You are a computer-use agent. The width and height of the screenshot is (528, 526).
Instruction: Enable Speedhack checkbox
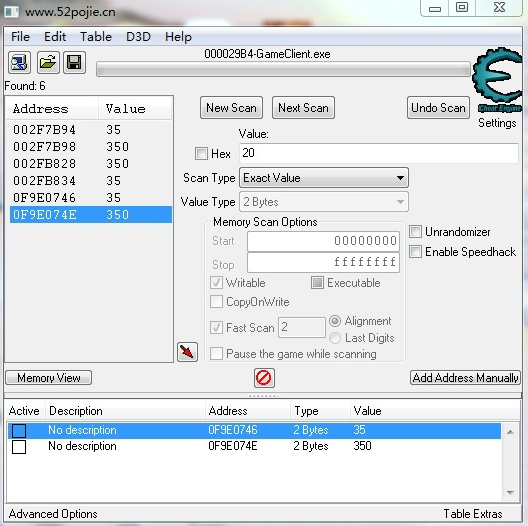pos(416,252)
